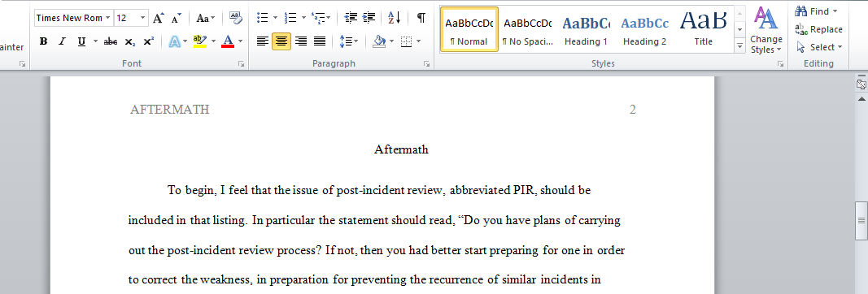Apply yellow text highlight color

tap(199, 41)
